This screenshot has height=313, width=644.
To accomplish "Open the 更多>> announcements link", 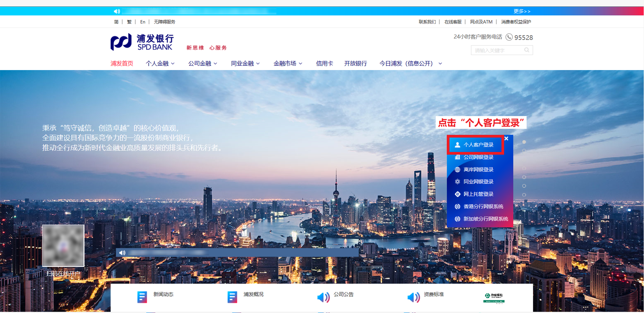I will [x=522, y=11].
